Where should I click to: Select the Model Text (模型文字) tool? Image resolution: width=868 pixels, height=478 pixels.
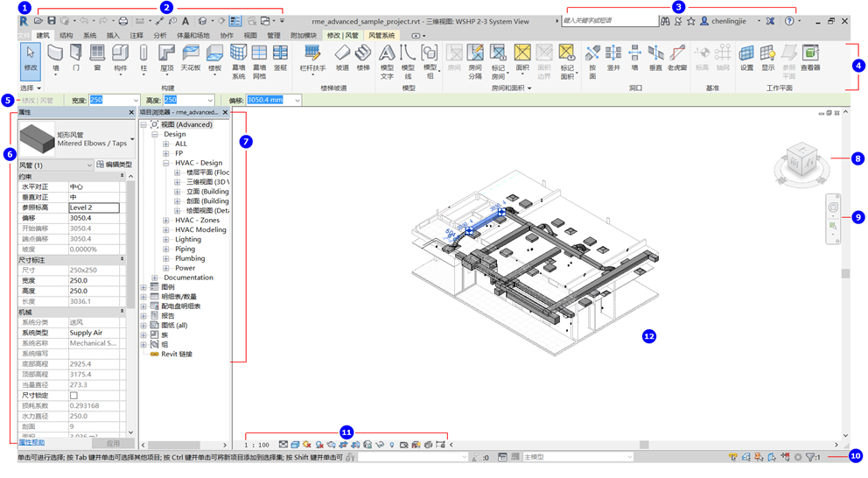point(387,61)
